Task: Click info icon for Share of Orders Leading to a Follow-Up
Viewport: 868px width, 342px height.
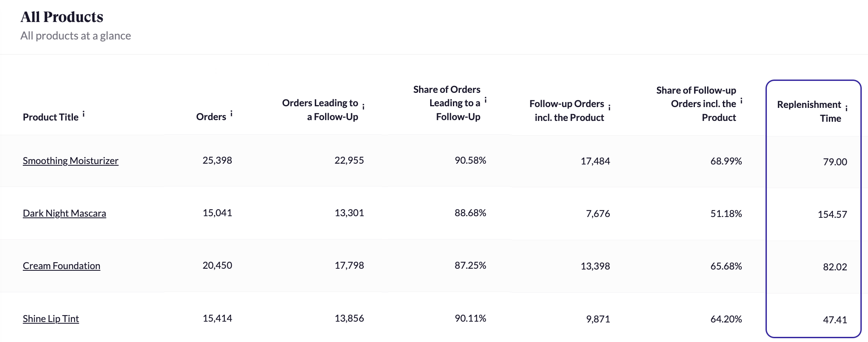Action: (x=486, y=100)
